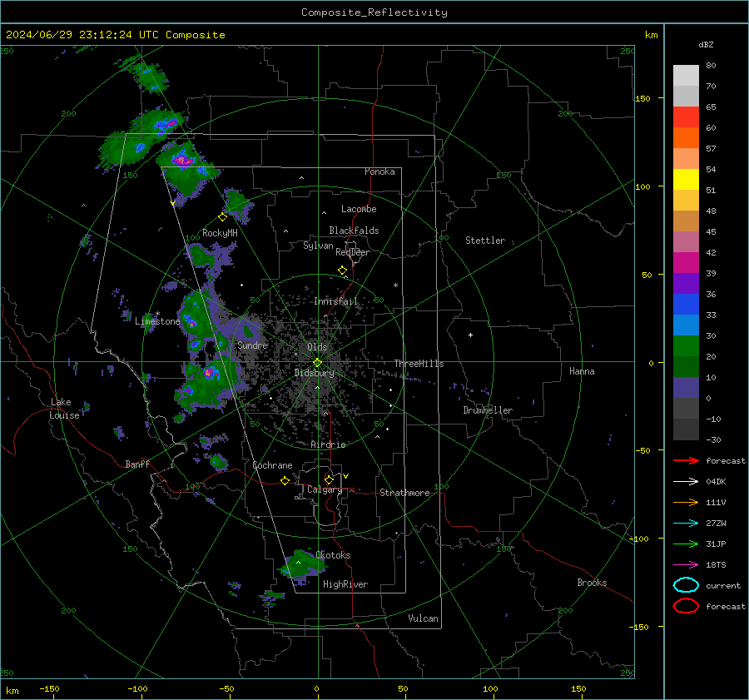The height and width of the screenshot is (700, 749).
Task: Click the Composite_Reflectivity title
Action: [374, 12]
